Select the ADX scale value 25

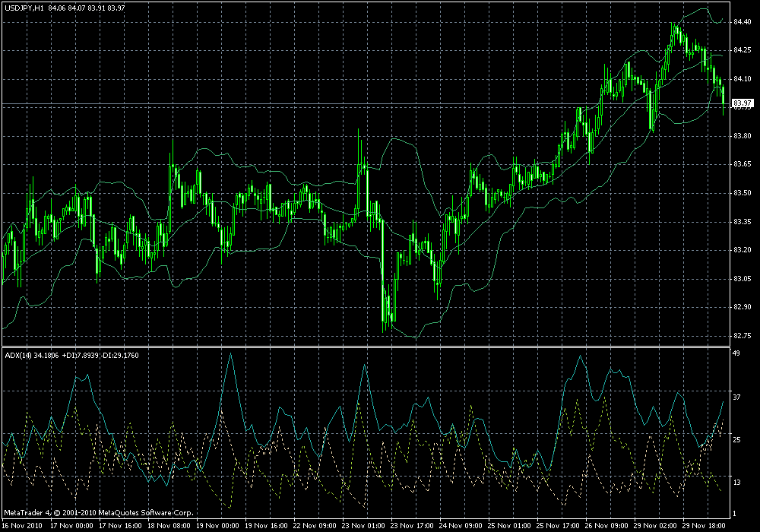click(x=736, y=440)
